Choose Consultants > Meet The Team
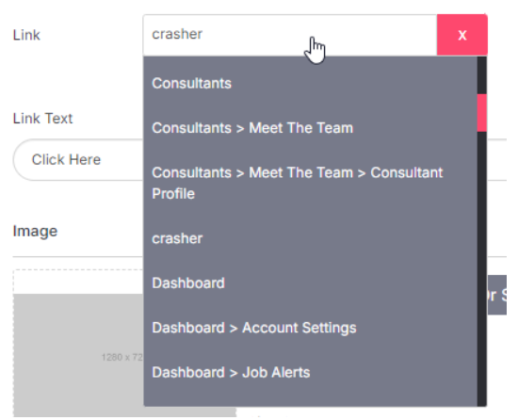 tap(310, 128)
